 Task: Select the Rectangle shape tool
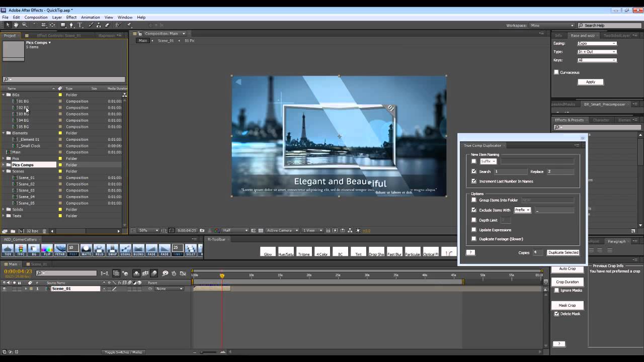pos(63,25)
